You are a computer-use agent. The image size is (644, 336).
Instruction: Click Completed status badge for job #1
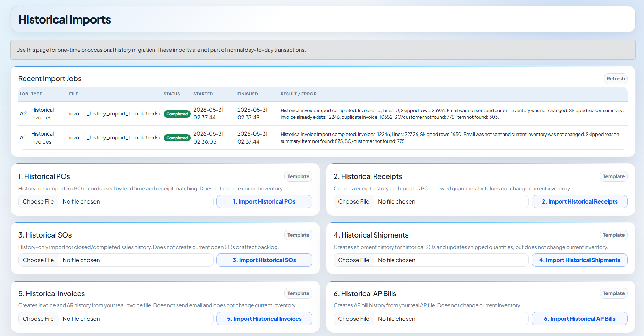(x=177, y=138)
